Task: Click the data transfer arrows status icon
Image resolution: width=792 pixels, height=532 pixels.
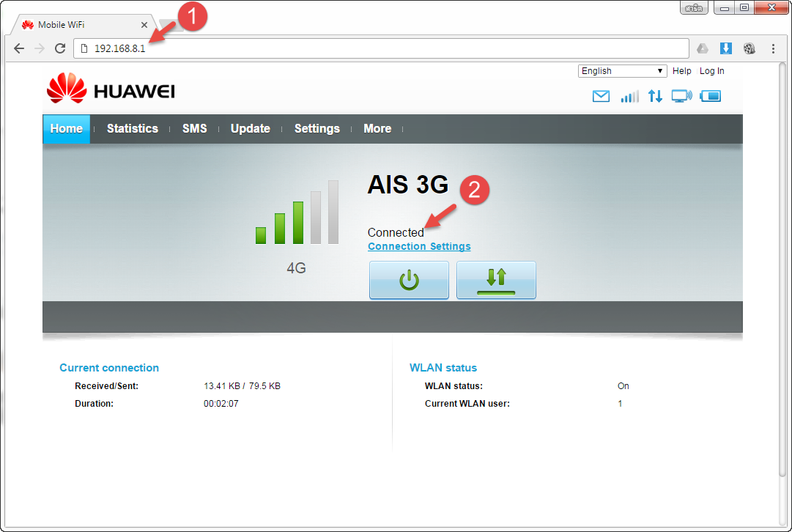Action: (655, 96)
